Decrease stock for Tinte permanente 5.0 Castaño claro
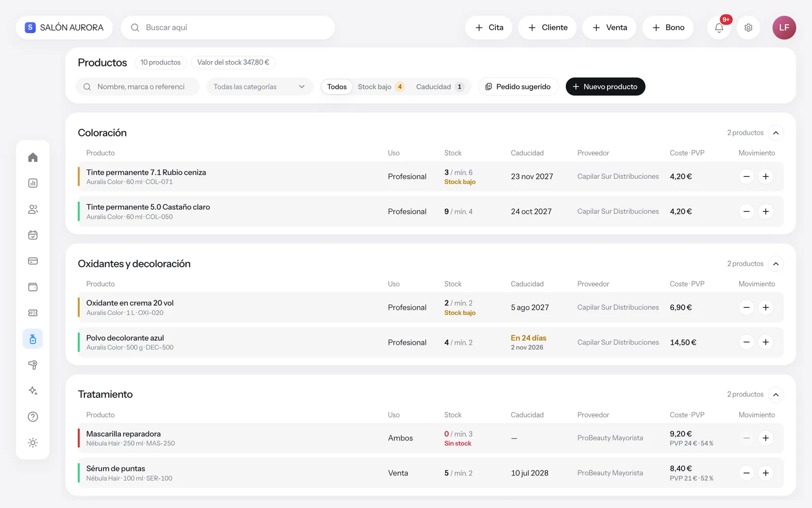This screenshot has width=812, height=508. click(x=747, y=211)
